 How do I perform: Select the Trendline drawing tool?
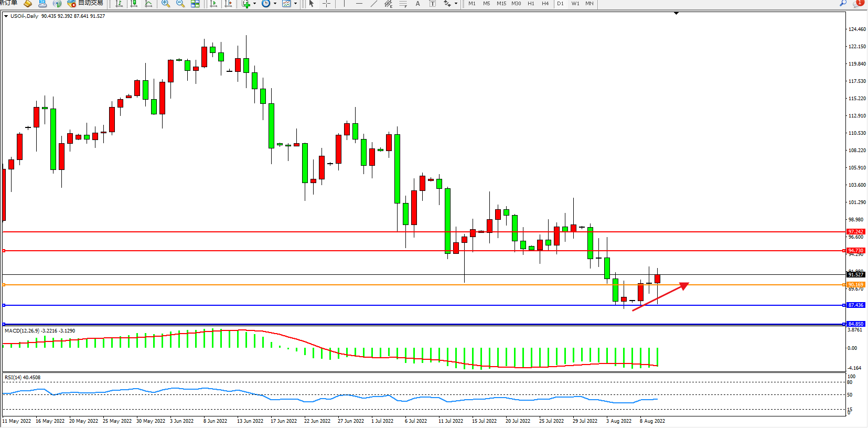373,4
